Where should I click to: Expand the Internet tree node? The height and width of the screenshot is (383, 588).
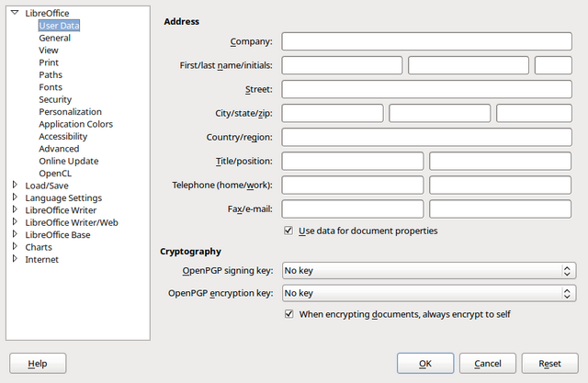point(15,259)
